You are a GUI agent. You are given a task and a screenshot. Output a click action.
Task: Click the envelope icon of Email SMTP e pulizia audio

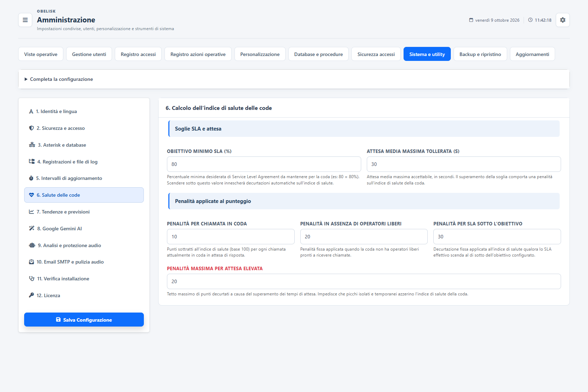point(31,262)
